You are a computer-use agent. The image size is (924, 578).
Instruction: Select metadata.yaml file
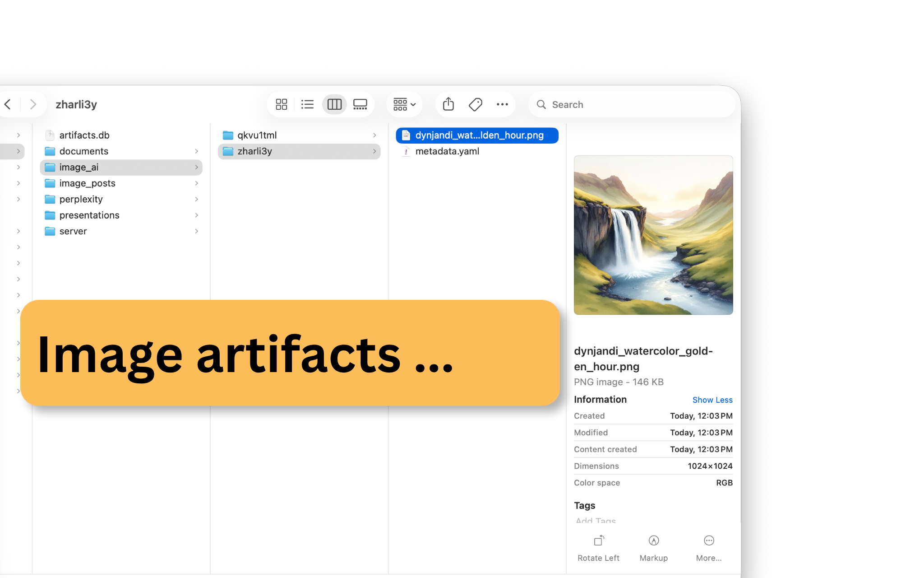tap(477, 151)
